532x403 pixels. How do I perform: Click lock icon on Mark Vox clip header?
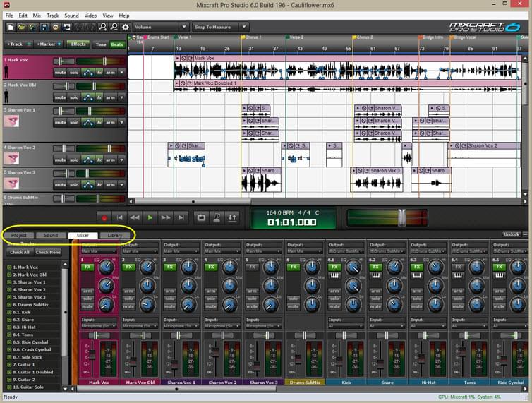(x=183, y=59)
